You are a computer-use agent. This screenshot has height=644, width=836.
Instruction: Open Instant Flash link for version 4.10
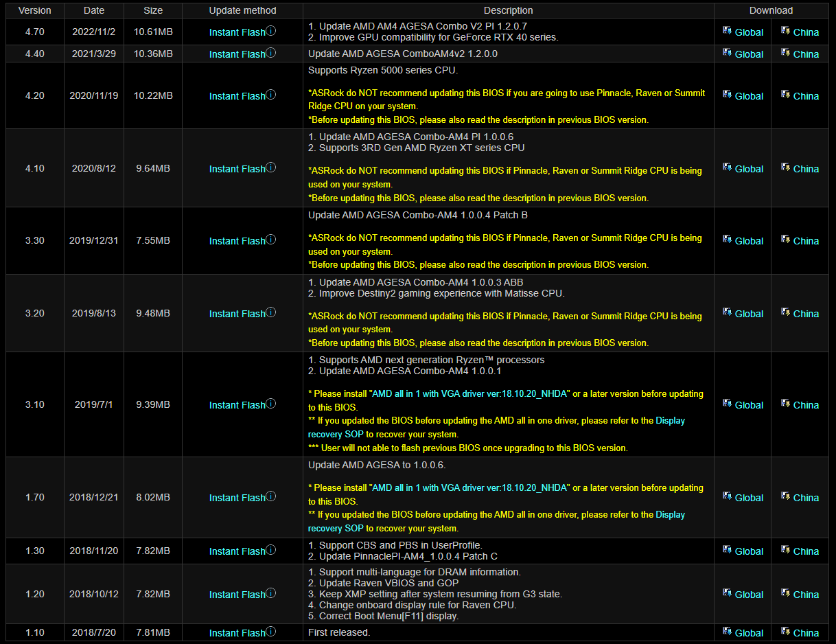237,169
